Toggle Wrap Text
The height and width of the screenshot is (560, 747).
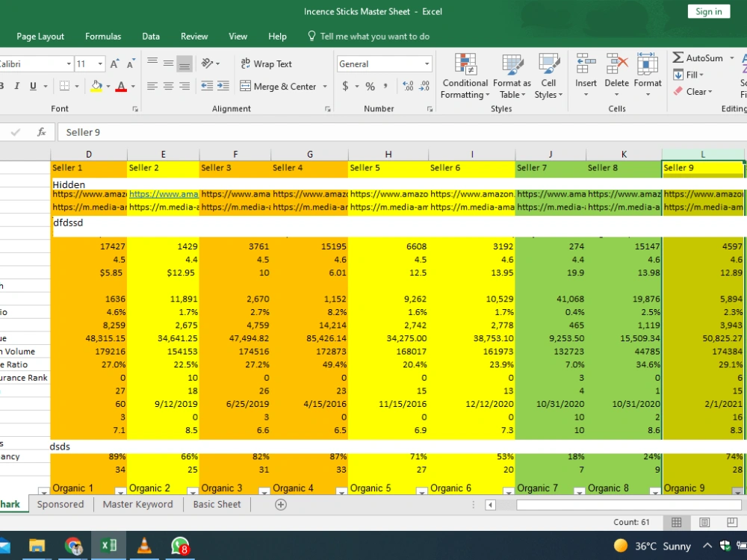tap(266, 63)
